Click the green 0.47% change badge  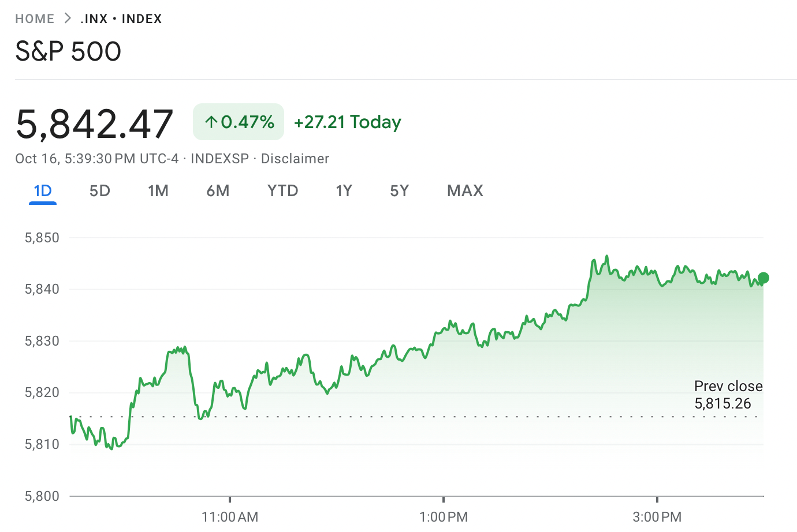239,122
